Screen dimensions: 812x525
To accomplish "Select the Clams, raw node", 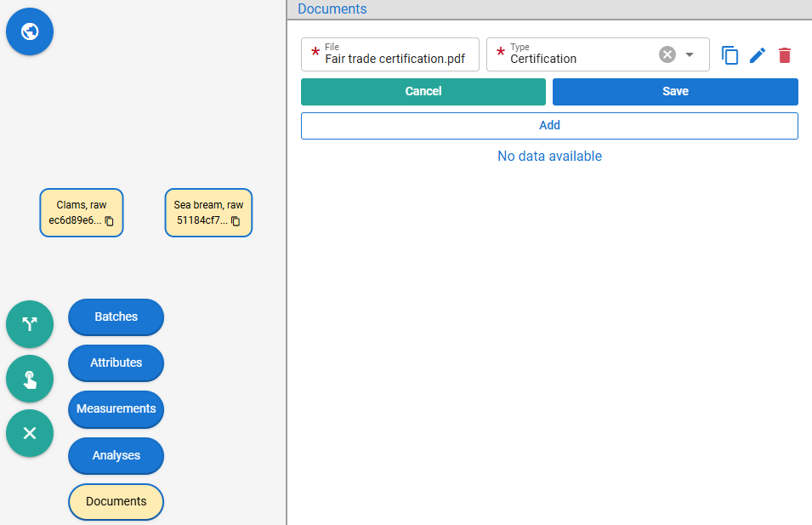I will coord(82,213).
